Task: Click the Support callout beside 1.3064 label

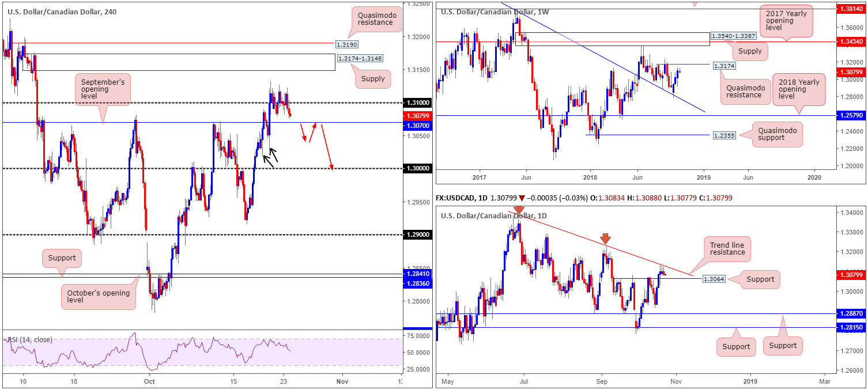Action: point(760,279)
